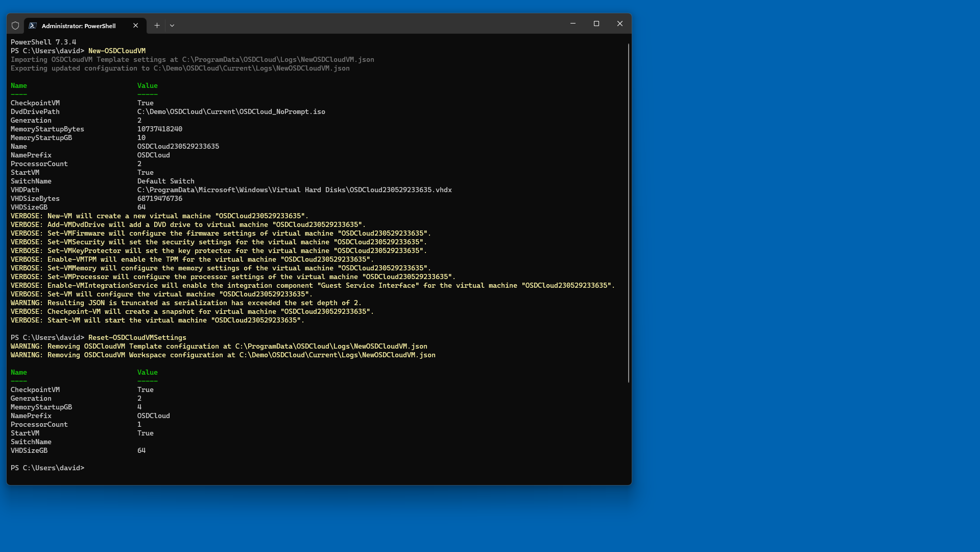Click the Reset-OSDCloudVMSettings command text
980x552 pixels.
click(x=137, y=338)
